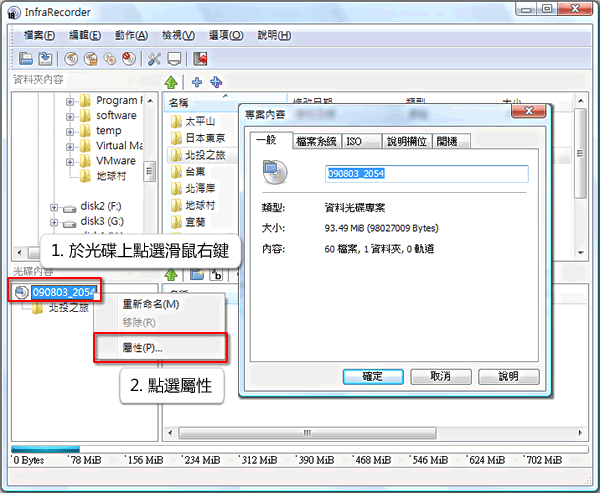
Task: Select the 地球村 folder in the tree
Action: [x=103, y=176]
